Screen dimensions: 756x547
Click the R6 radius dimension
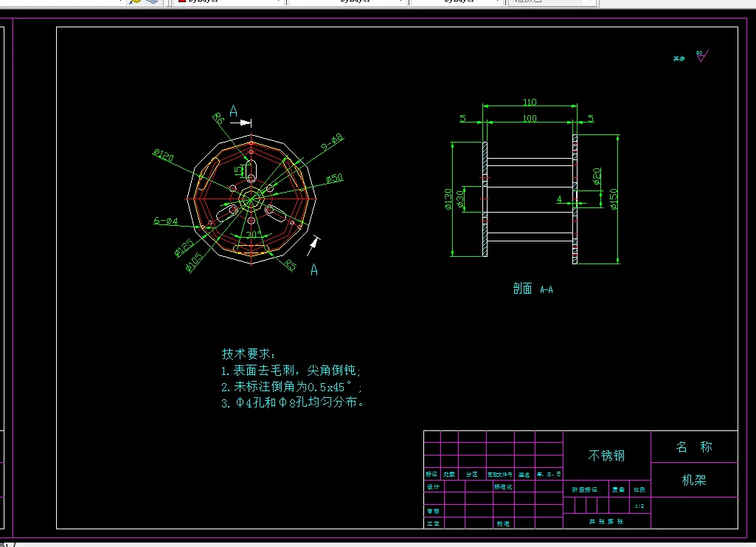[218, 117]
